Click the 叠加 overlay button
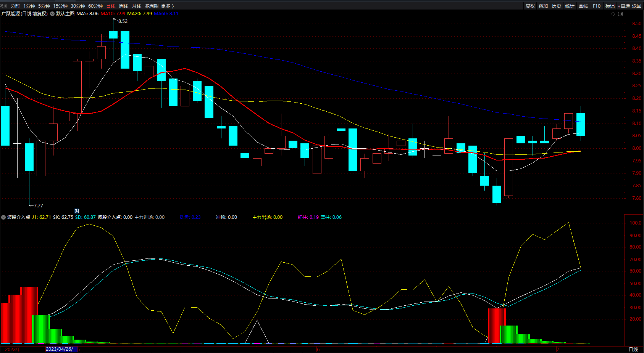 point(543,6)
